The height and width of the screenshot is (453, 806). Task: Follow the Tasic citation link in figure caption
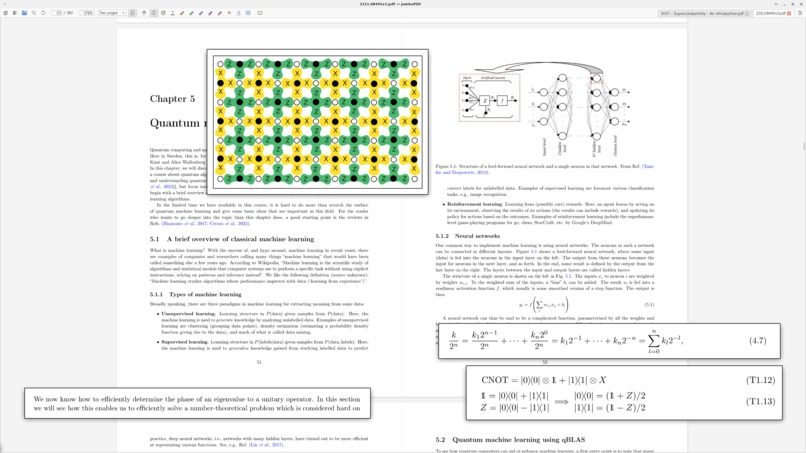[544, 169]
